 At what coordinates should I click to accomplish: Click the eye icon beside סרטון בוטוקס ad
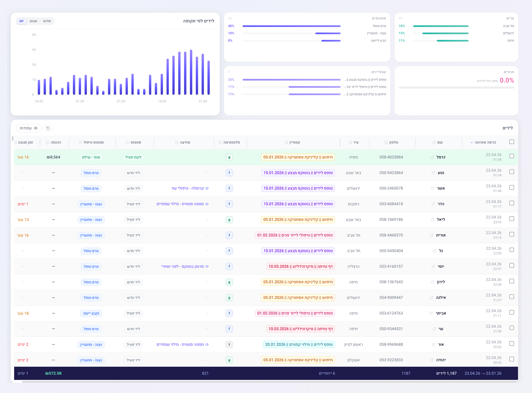207,266
